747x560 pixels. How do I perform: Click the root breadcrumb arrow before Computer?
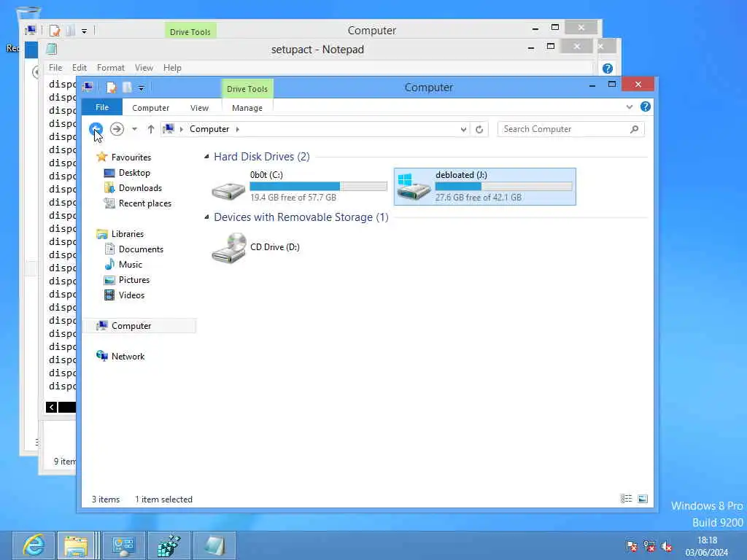(x=182, y=129)
